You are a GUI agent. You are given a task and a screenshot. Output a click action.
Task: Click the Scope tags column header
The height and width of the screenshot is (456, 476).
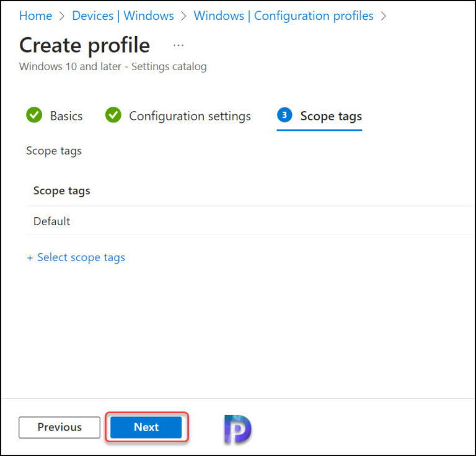(x=61, y=191)
